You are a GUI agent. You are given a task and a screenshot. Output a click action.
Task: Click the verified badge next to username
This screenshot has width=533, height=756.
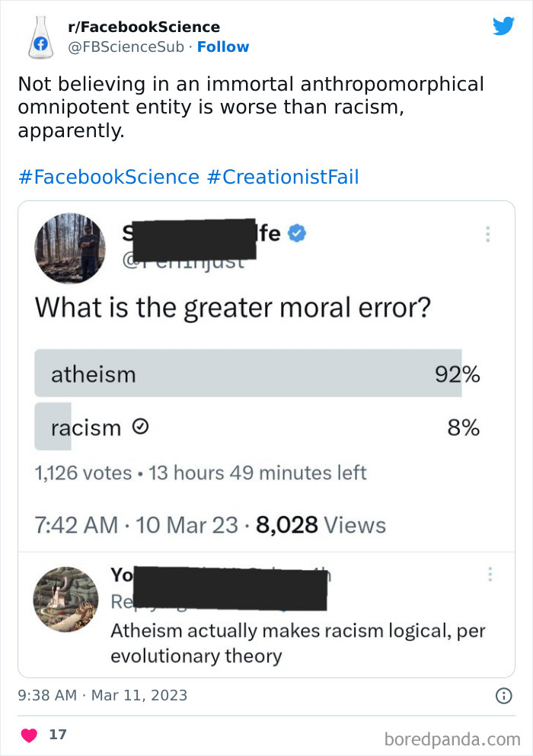[298, 234]
